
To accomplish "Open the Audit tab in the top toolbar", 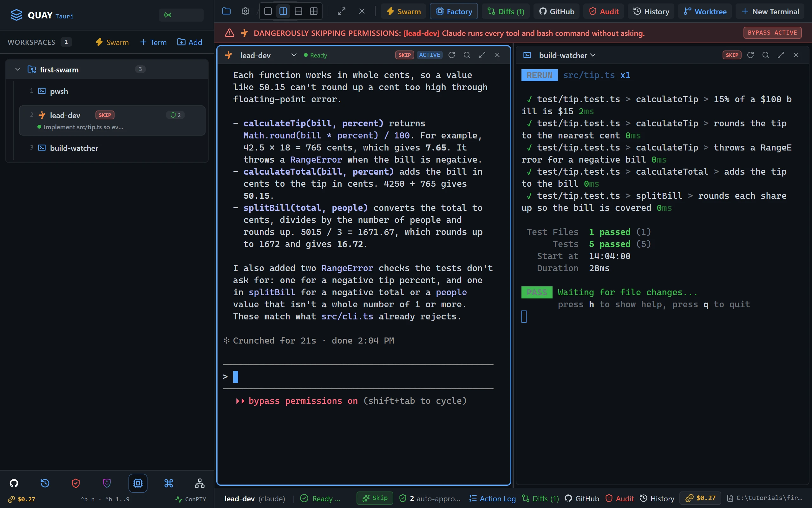I will point(604,11).
